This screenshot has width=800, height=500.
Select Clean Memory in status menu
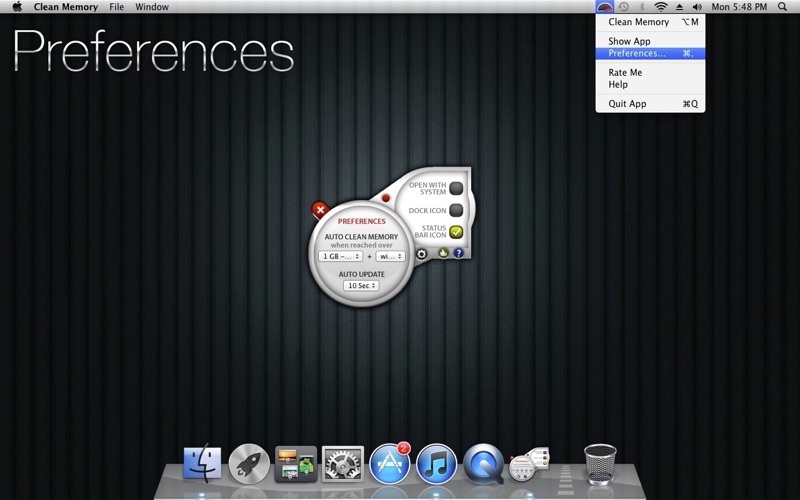coord(651,22)
